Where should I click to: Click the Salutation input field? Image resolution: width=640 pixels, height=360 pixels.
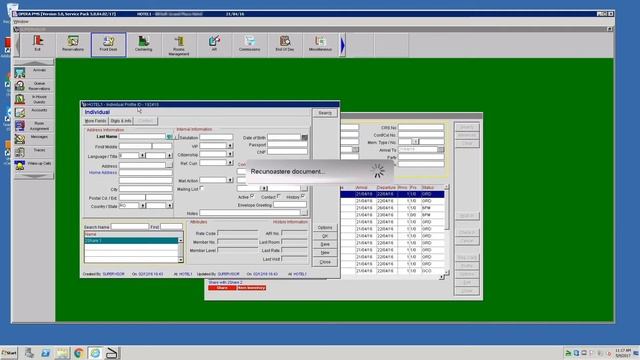tap(216, 137)
